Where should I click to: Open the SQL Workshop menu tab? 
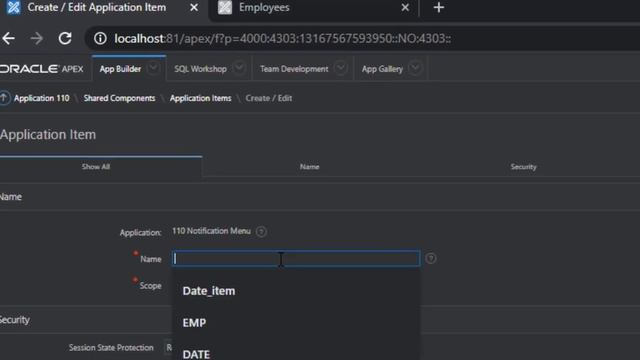[200, 69]
